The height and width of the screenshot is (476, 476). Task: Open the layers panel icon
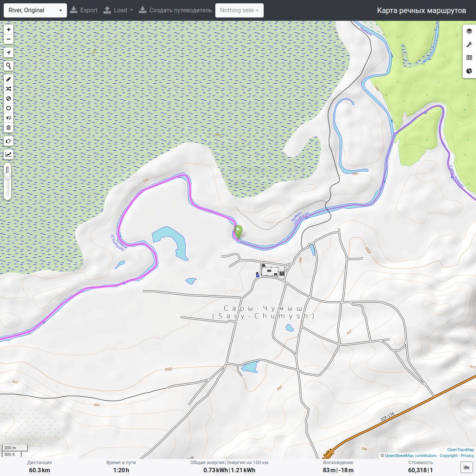[469, 31]
